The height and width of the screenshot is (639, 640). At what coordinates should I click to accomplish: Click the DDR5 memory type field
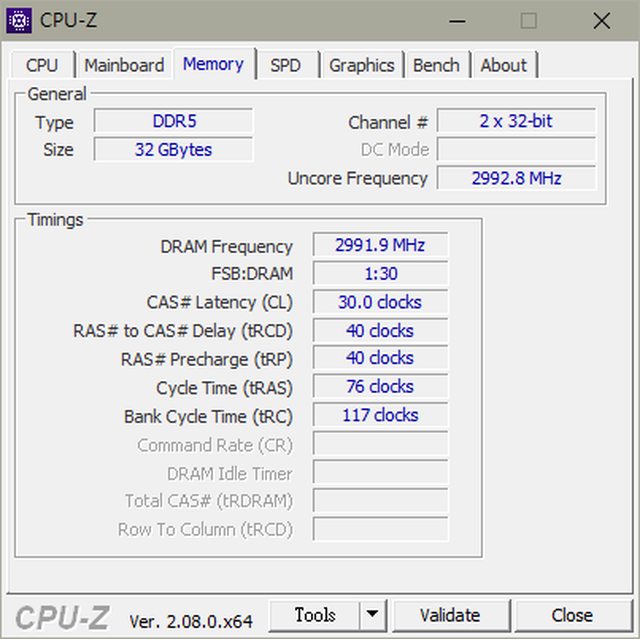tap(173, 122)
